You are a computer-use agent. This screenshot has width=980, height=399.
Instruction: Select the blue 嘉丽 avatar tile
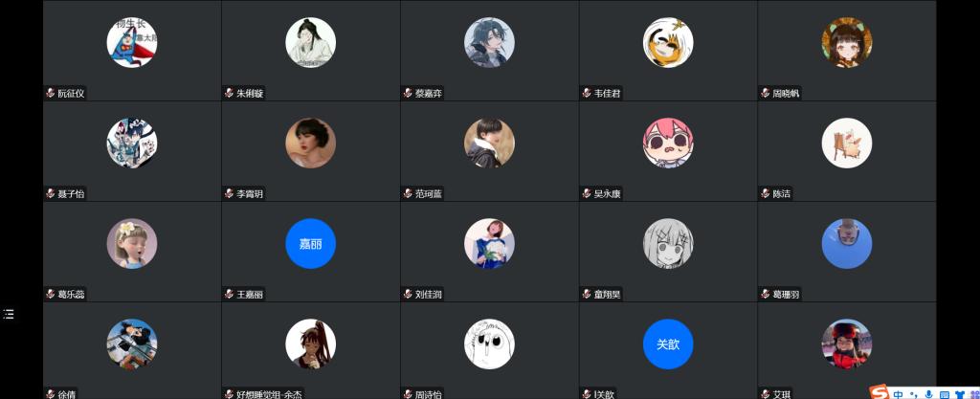(x=311, y=244)
